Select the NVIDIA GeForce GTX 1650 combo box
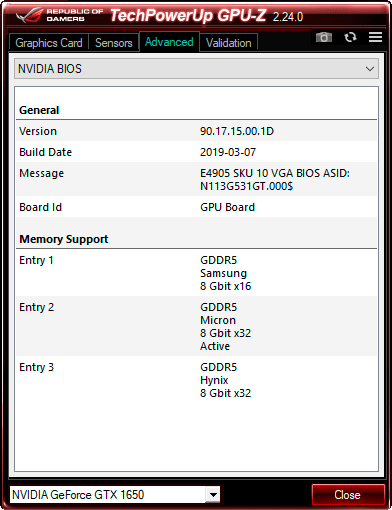Image resolution: width=392 pixels, height=510 pixels. coord(115,495)
